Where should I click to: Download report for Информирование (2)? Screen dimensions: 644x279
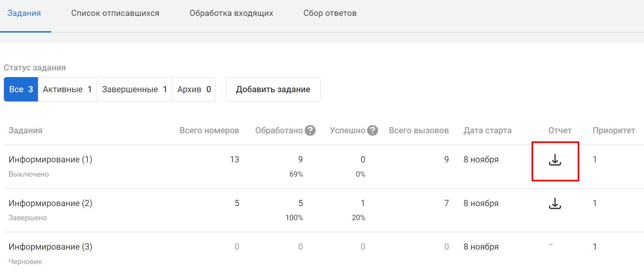555,203
